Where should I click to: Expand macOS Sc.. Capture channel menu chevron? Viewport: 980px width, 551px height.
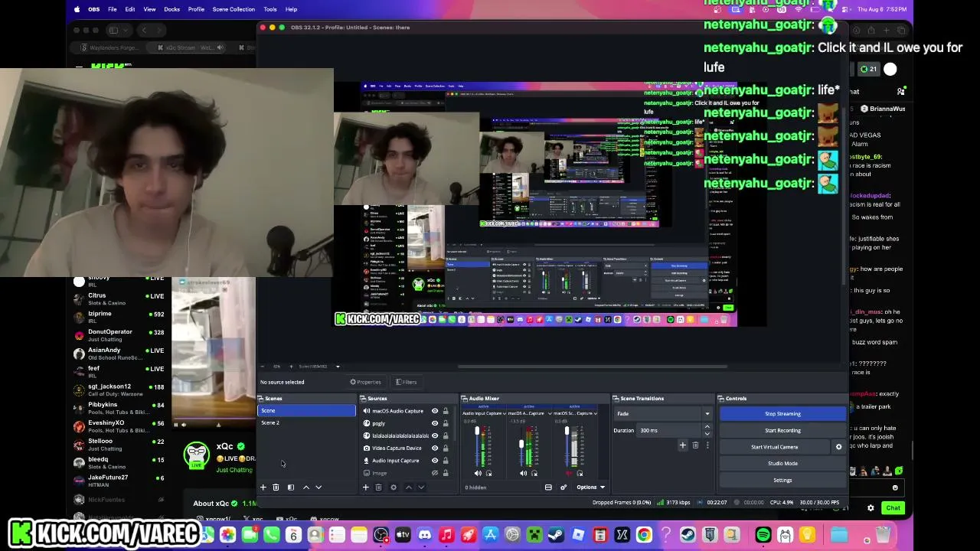coord(595,413)
